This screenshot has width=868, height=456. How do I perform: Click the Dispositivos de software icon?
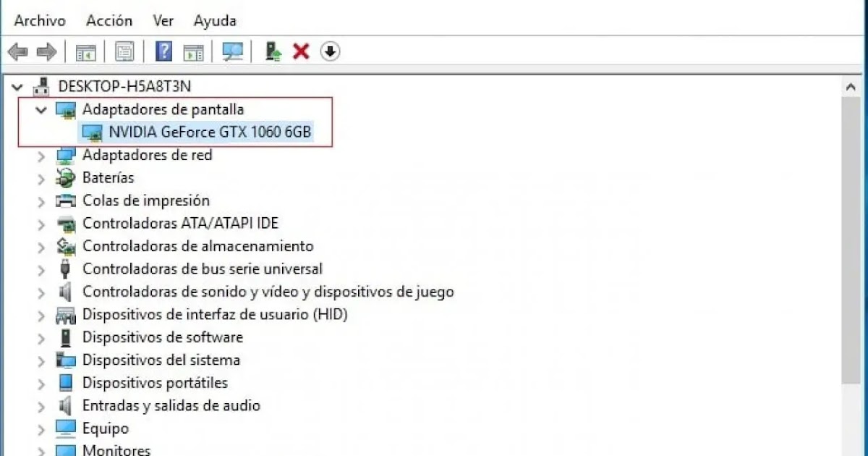[x=66, y=337]
